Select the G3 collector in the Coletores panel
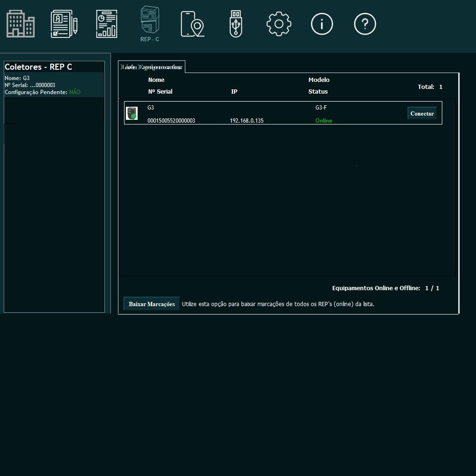This screenshot has width=476, height=476. click(x=54, y=85)
